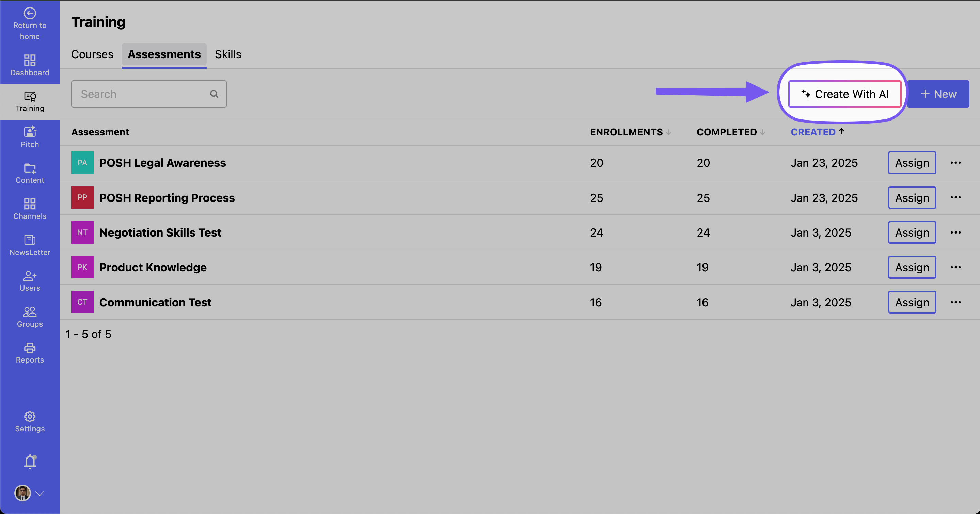This screenshot has height=514, width=980.
Task: Click the notification bell icon
Action: pyautogui.click(x=30, y=462)
